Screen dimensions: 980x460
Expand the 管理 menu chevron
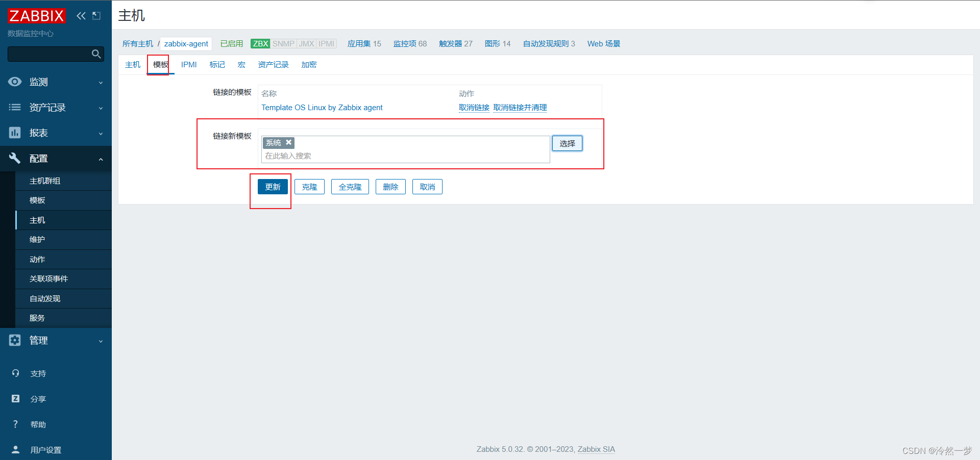click(x=101, y=341)
